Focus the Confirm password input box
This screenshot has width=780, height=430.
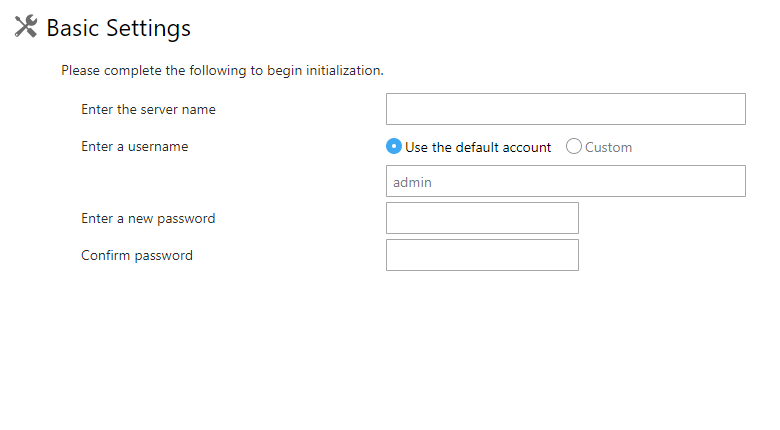(482, 255)
